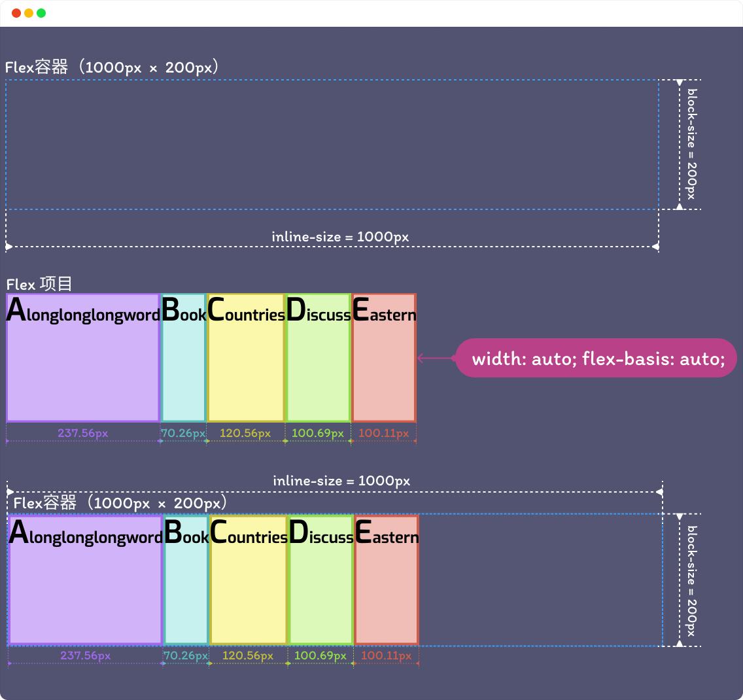Choose red Eastern box beside the pink callout arrow
This screenshot has height=700, width=743.
pyautogui.click(x=384, y=366)
